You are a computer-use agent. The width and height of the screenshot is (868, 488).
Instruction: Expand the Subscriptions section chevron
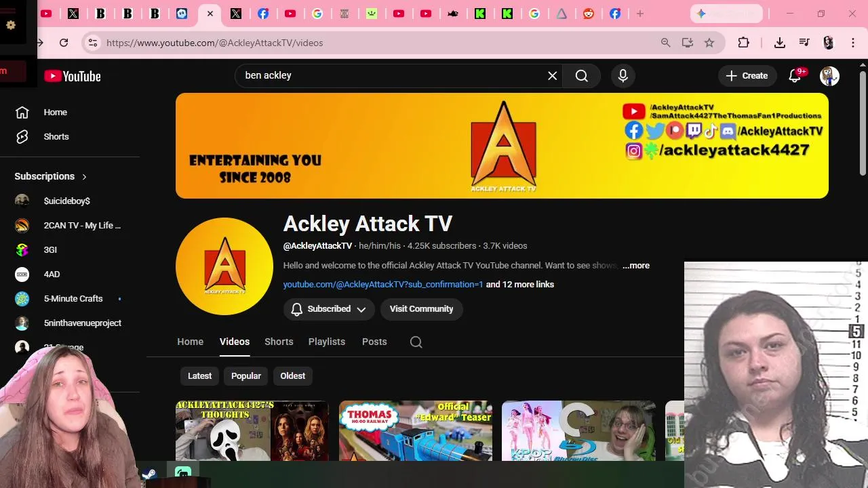tap(84, 177)
